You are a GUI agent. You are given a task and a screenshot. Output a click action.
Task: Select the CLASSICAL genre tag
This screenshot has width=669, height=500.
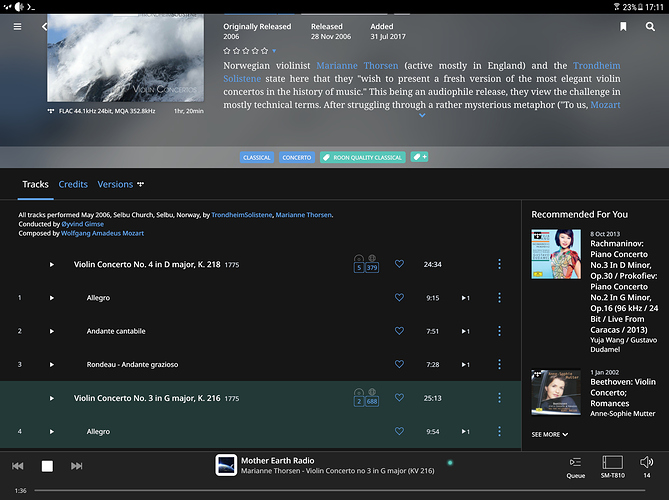coord(257,157)
